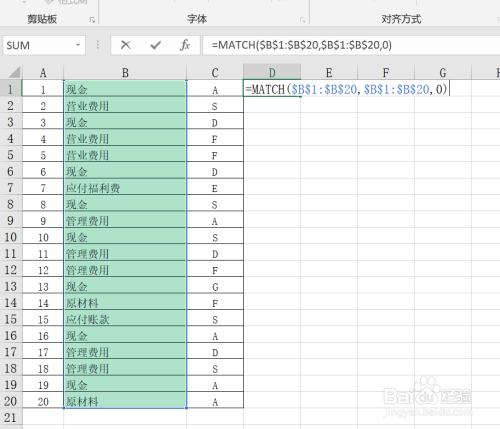Click inside the formula bar text
Screen dimensions: 500x429
(302, 45)
